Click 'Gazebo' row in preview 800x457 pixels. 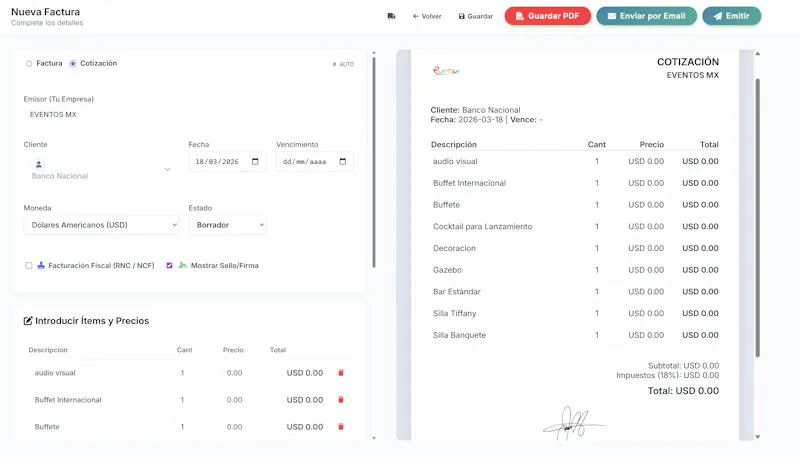[575, 270]
